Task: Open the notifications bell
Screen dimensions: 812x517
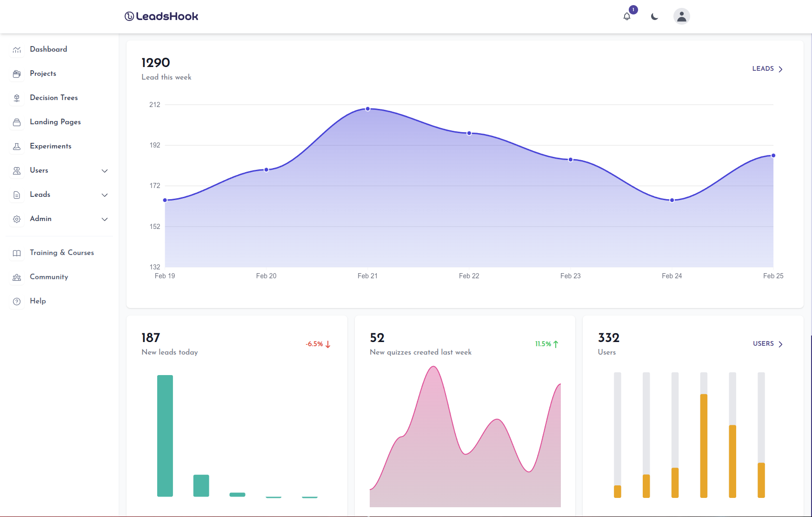Action: point(627,16)
